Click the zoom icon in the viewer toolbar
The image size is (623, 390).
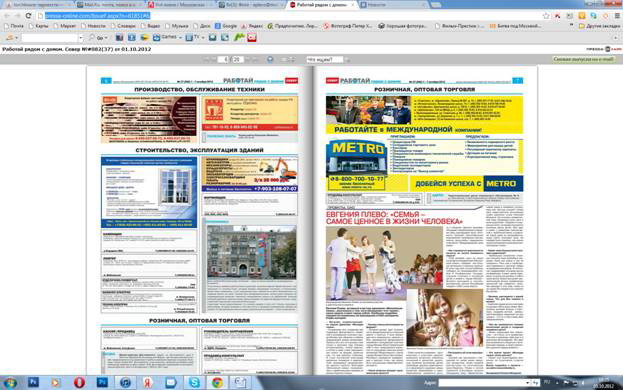click(x=270, y=60)
